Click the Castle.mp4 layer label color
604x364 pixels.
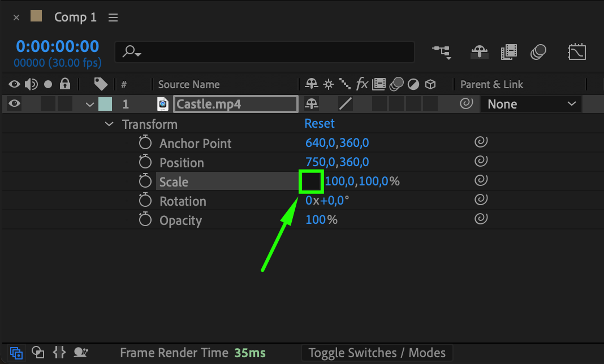click(x=105, y=104)
